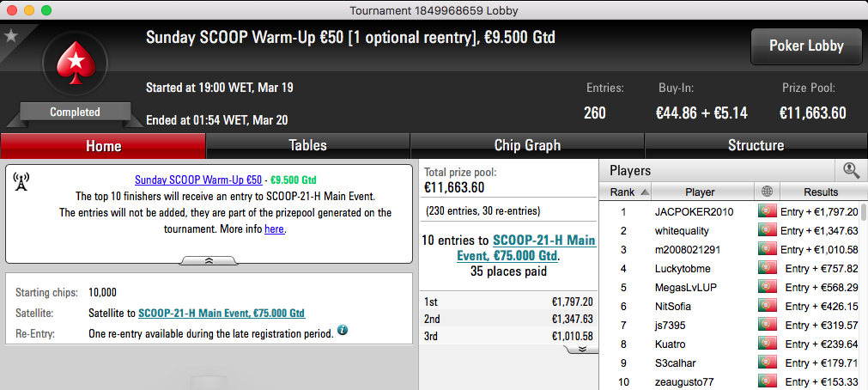This screenshot has height=390, width=868.
Task: Click whitequality's Portugal flag icon
Action: [767, 230]
